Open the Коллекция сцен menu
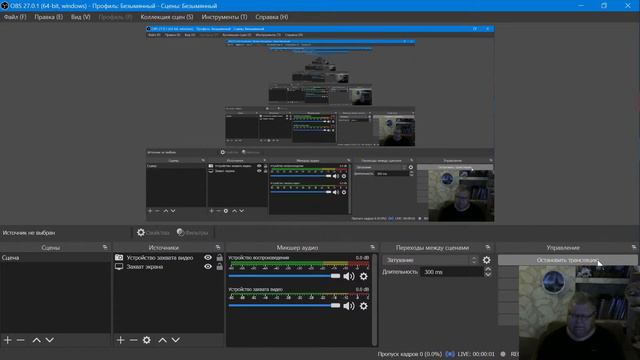The image size is (640, 360). (x=167, y=17)
